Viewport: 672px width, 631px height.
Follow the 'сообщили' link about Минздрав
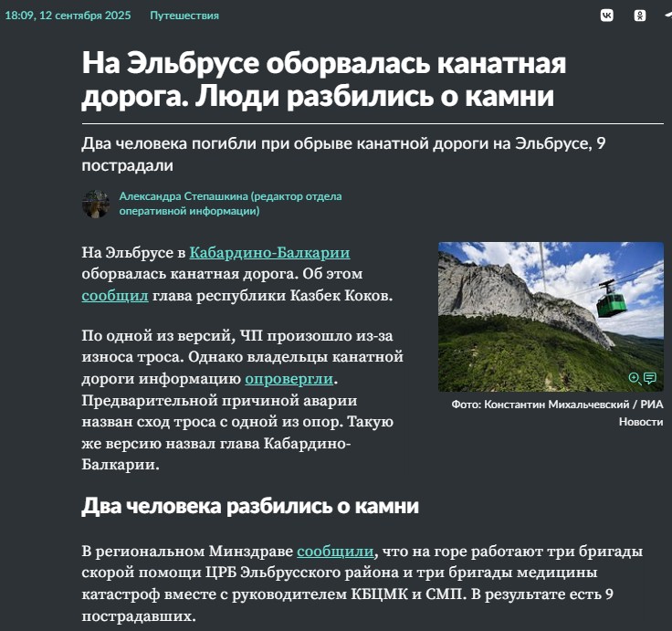(335, 552)
